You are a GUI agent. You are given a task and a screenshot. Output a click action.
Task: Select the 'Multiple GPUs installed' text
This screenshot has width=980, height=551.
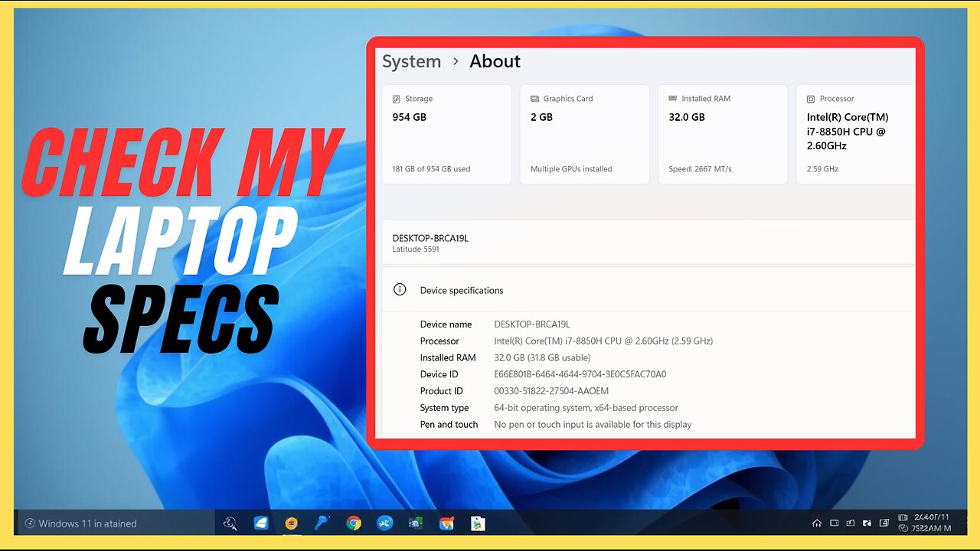click(571, 169)
